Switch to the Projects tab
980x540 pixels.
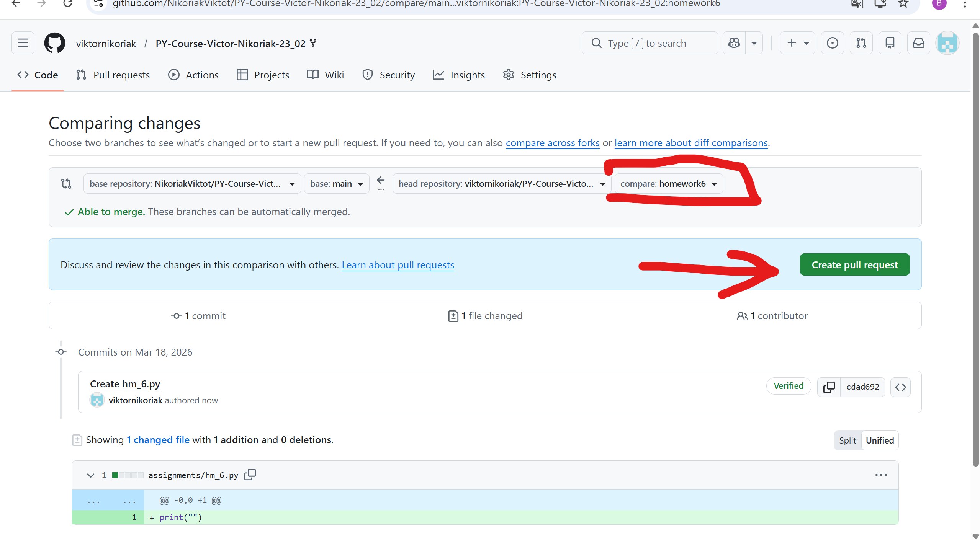point(263,75)
